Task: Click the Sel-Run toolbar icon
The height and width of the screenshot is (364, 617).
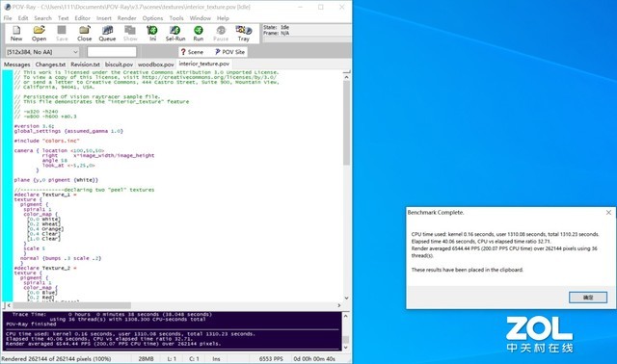Action: coord(175,34)
